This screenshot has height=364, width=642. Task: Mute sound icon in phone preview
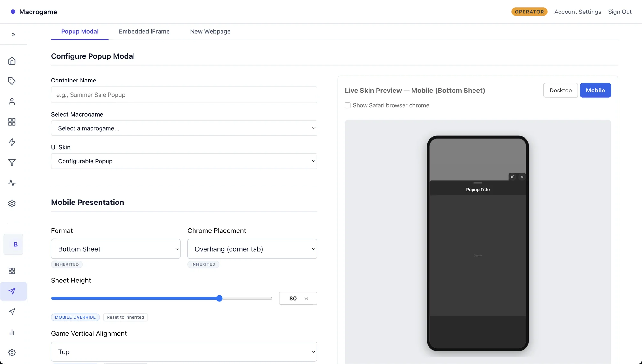coord(513,177)
